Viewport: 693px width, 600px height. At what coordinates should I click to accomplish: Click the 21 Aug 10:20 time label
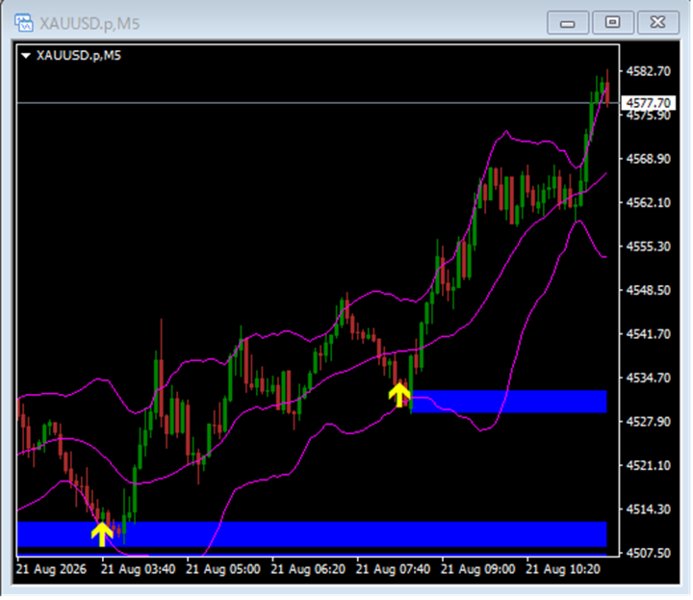point(563,569)
